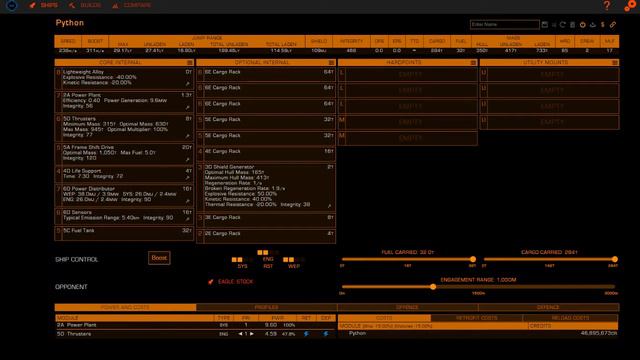Sort power table by Type column
The image size is (640, 360).
224,318
